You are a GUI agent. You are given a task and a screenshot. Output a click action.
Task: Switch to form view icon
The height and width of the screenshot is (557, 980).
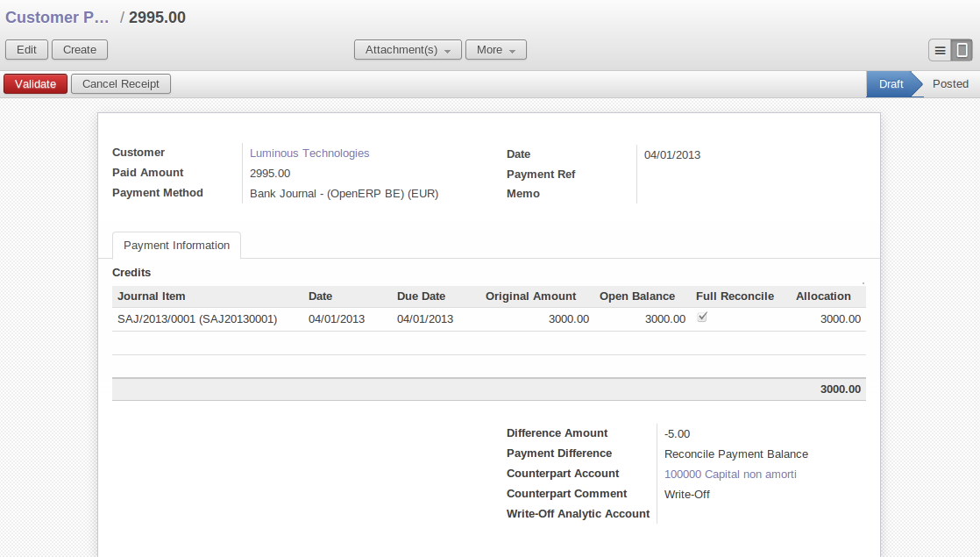[962, 51]
